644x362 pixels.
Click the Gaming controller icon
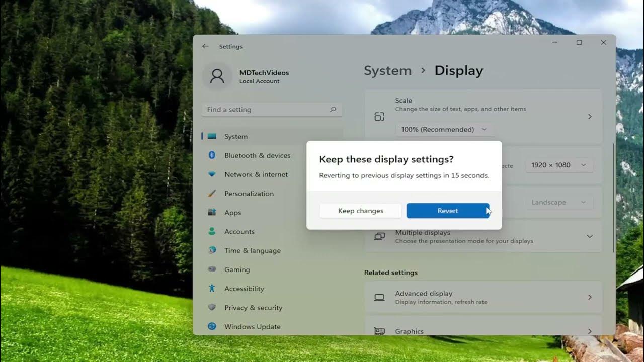(212, 269)
